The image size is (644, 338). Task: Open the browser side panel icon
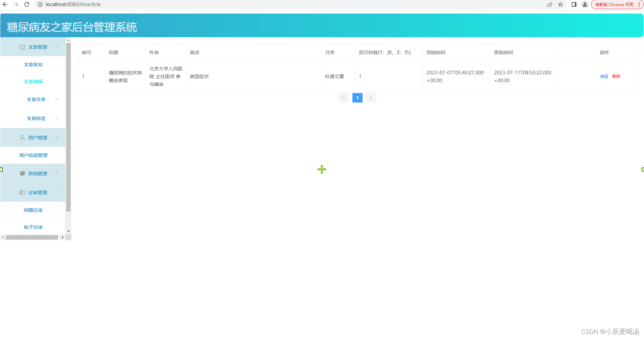[x=574, y=4]
